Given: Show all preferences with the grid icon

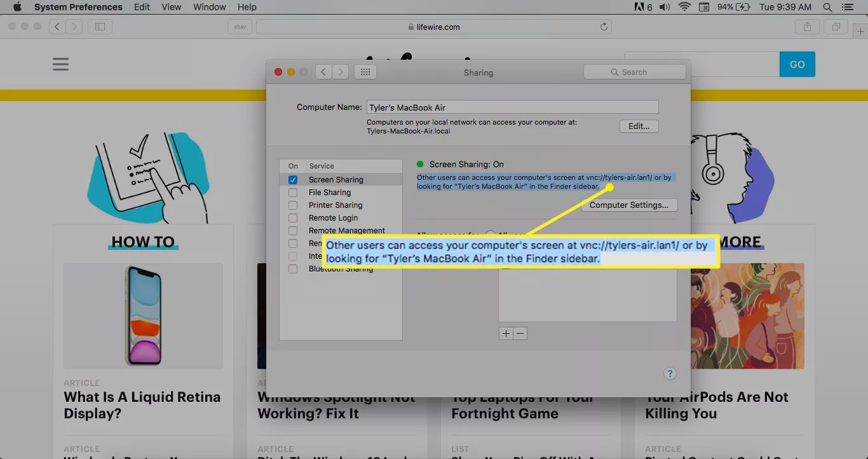Looking at the screenshot, I should coord(365,72).
